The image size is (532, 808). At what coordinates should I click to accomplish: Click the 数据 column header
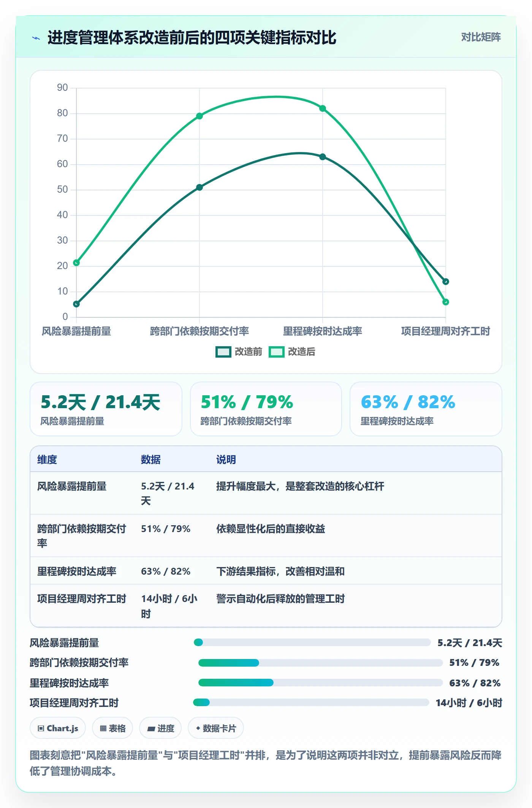151,459
